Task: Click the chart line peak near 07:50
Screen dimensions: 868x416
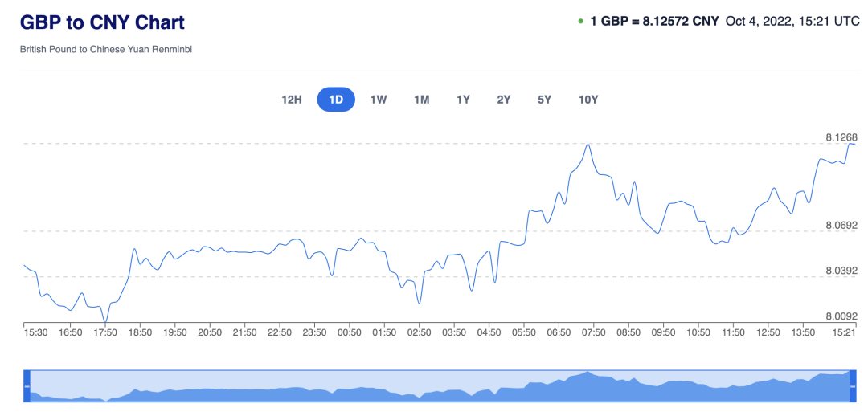Action: pyautogui.click(x=589, y=145)
